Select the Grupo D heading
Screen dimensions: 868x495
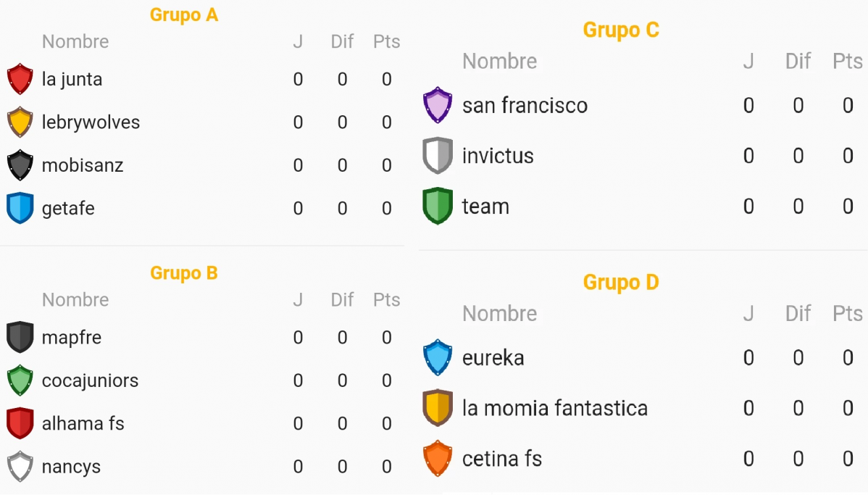pos(621,283)
